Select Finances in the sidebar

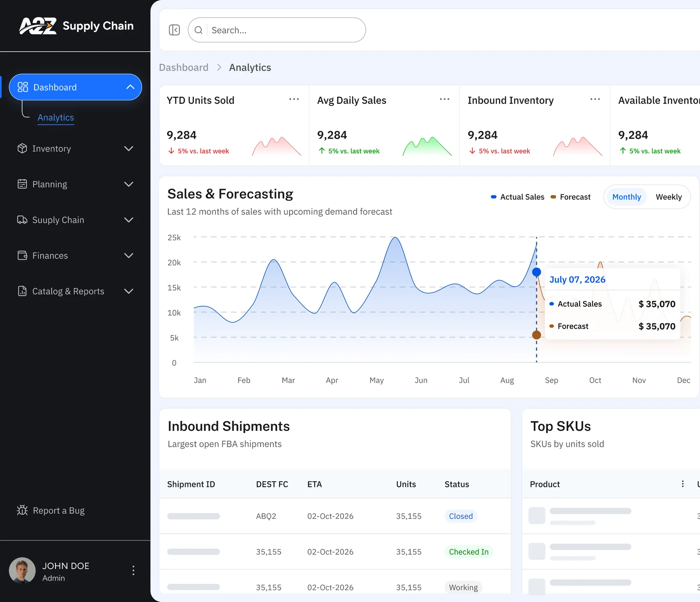(75, 255)
